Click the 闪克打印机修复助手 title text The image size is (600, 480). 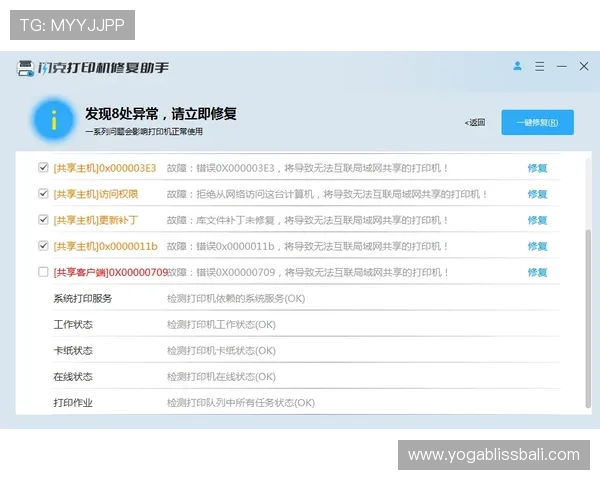(x=103, y=68)
